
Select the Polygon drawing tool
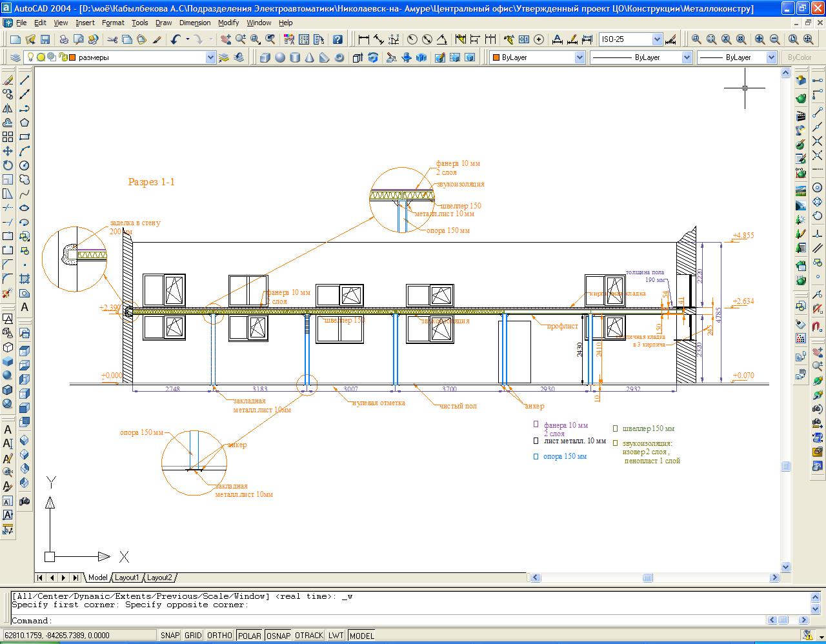point(25,123)
